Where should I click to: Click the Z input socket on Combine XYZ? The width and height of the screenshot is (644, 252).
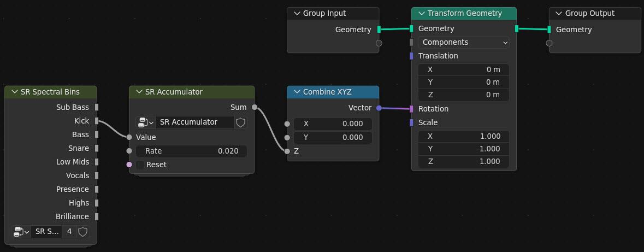[x=287, y=151]
